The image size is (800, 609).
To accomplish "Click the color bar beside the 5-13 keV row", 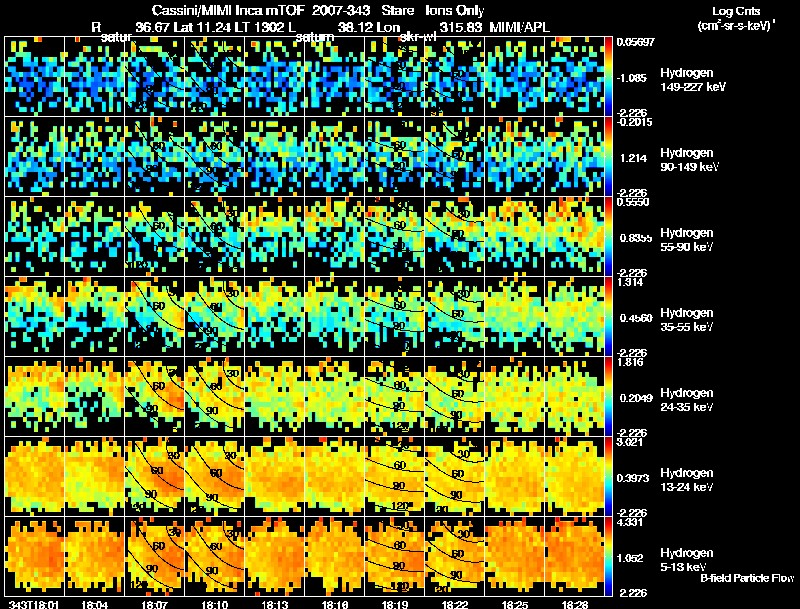I will pos(608,557).
